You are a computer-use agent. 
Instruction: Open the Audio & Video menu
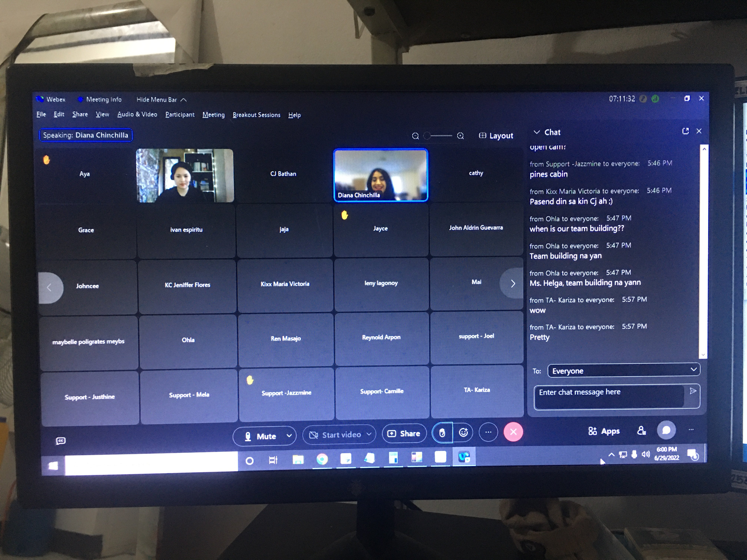(137, 114)
